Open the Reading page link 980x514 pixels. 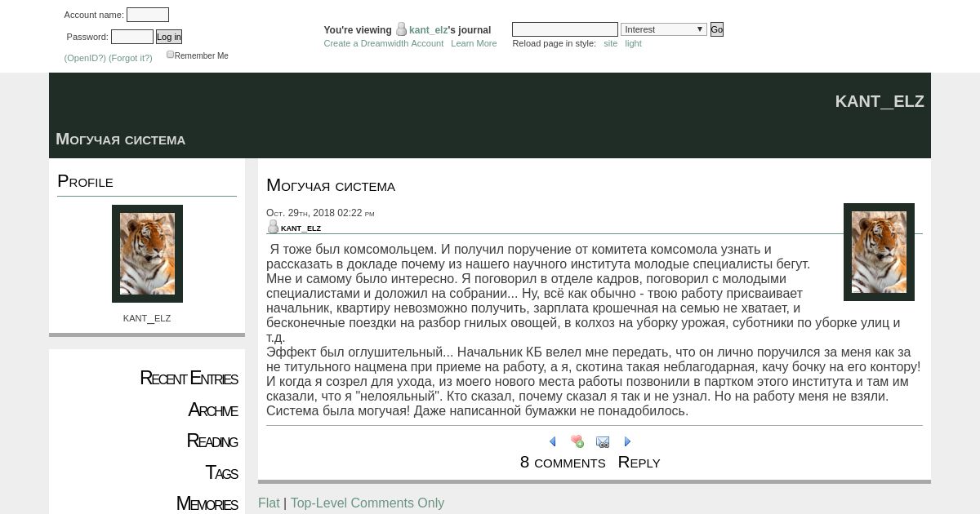[212, 441]
